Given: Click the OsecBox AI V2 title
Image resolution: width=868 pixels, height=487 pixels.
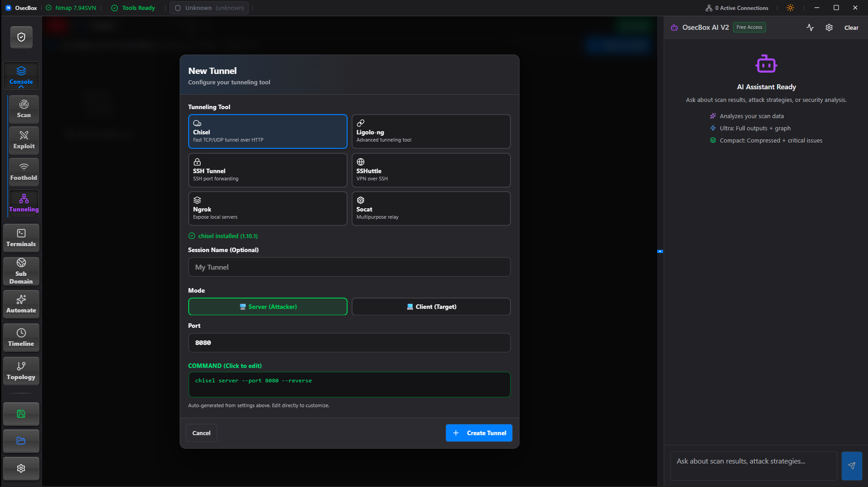Looking at the screenshot, I should point(705,28).
